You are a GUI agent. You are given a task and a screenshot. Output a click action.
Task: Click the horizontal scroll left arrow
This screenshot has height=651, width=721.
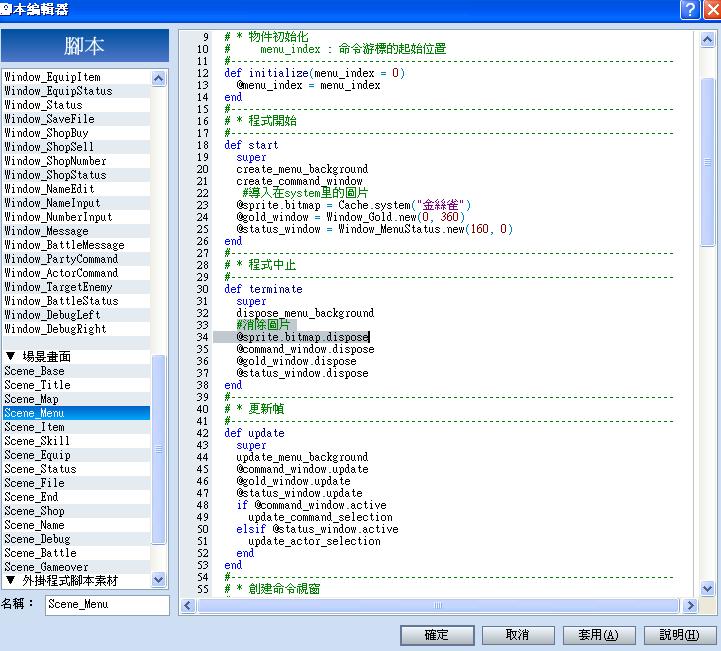click(x=187, y=605)
